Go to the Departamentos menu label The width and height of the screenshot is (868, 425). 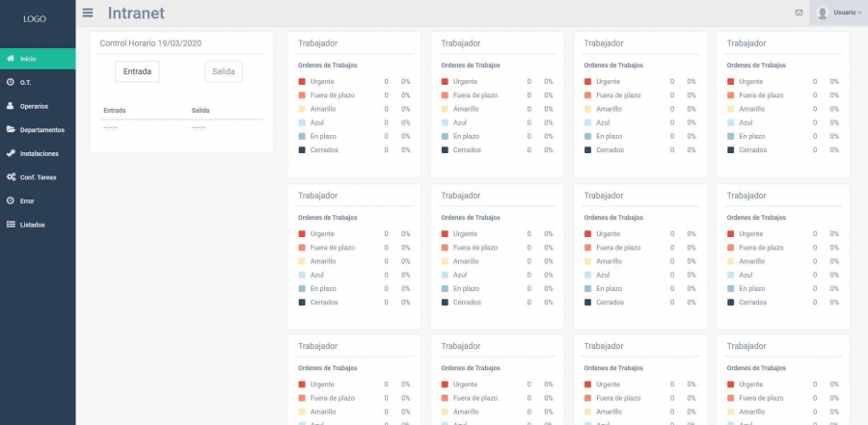(x=41, y=129)
